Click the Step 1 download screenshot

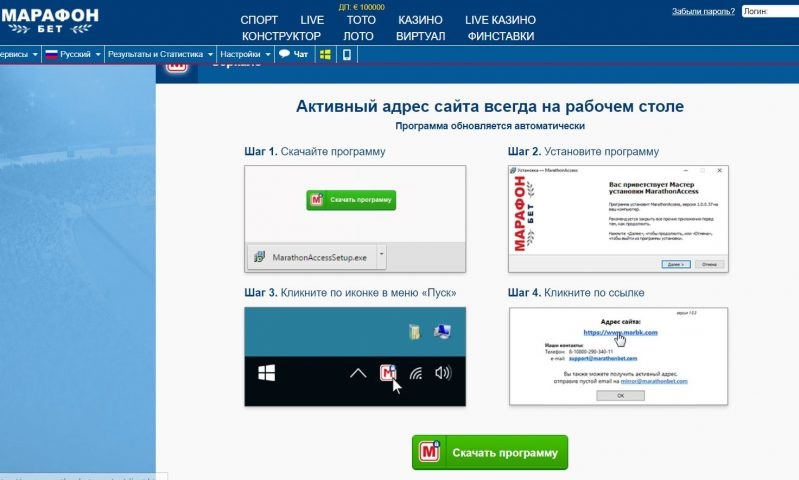[x=355, y=219]
